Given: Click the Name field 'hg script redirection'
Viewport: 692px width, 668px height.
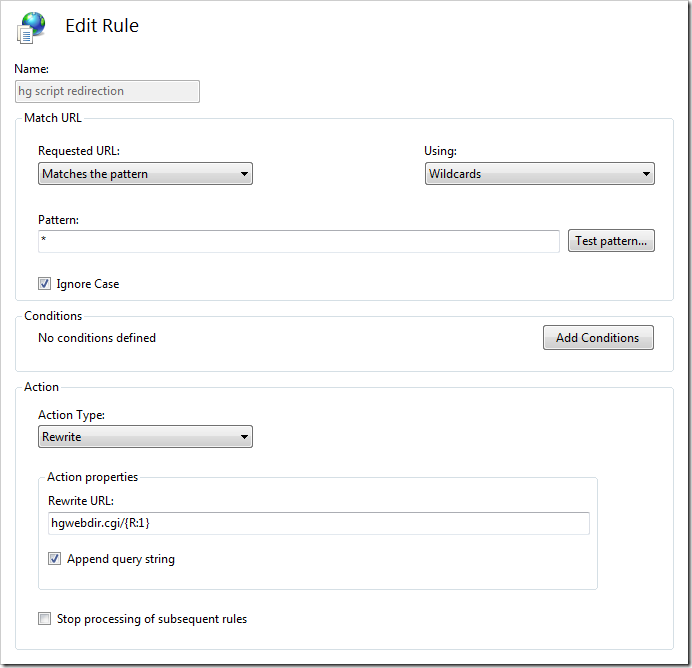Looking at the screenshot, I should [107, 91].
